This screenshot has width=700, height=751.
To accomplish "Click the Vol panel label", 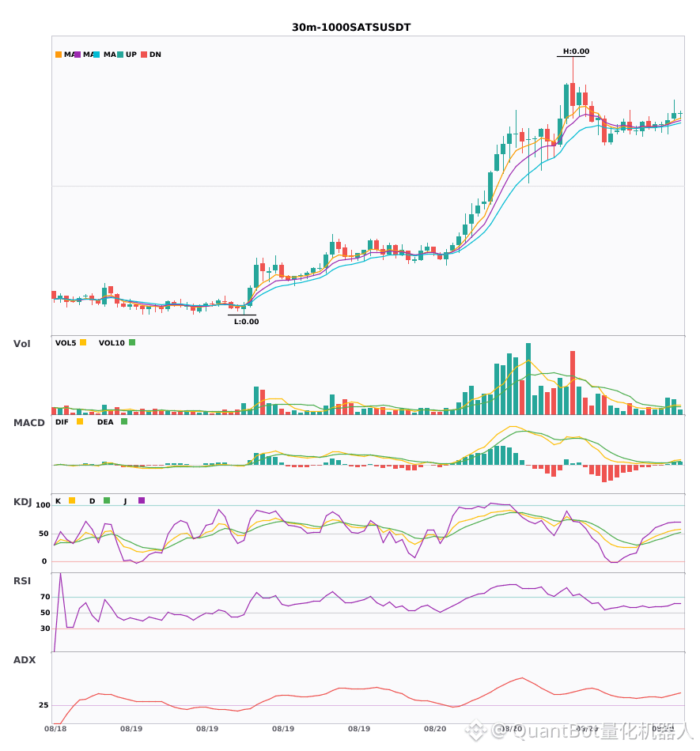I will coord(21,344).
